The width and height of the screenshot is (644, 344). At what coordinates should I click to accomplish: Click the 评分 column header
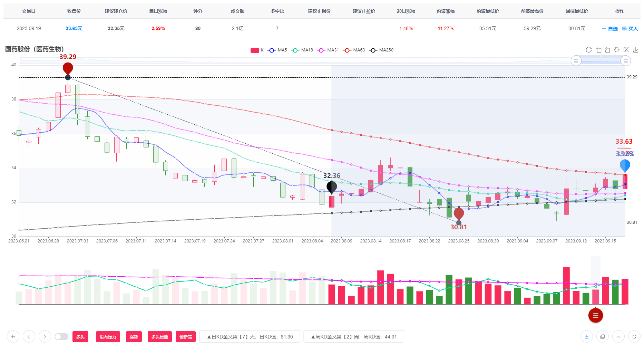click(198, 11)
